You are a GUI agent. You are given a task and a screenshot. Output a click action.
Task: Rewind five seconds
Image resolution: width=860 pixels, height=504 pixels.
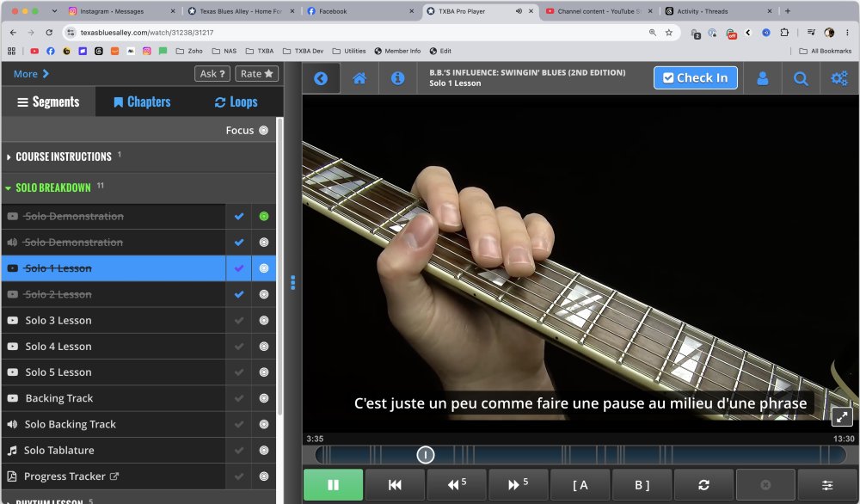[x=457, y=485]
